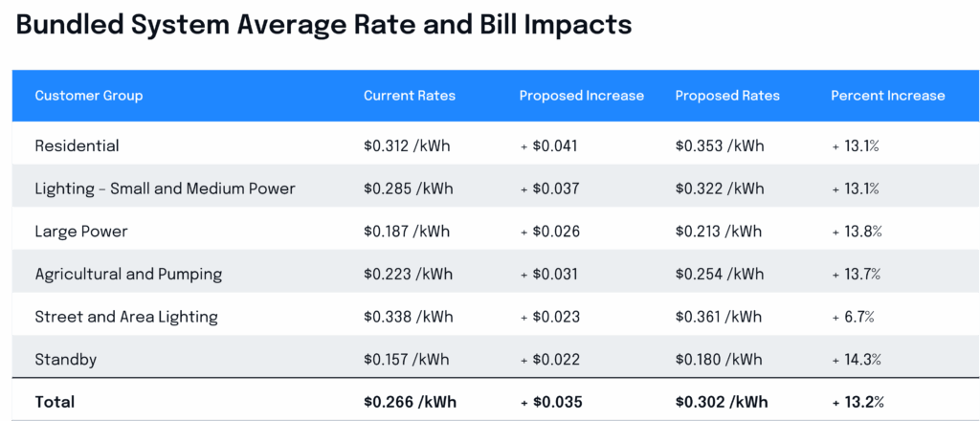The image size is (980, 421).
Task: Select the Agricultural and Pumping row label
Action: point(128,275)
